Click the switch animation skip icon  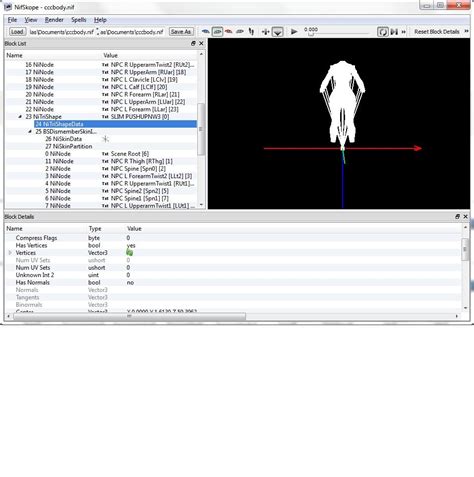[x=394, y=32]
